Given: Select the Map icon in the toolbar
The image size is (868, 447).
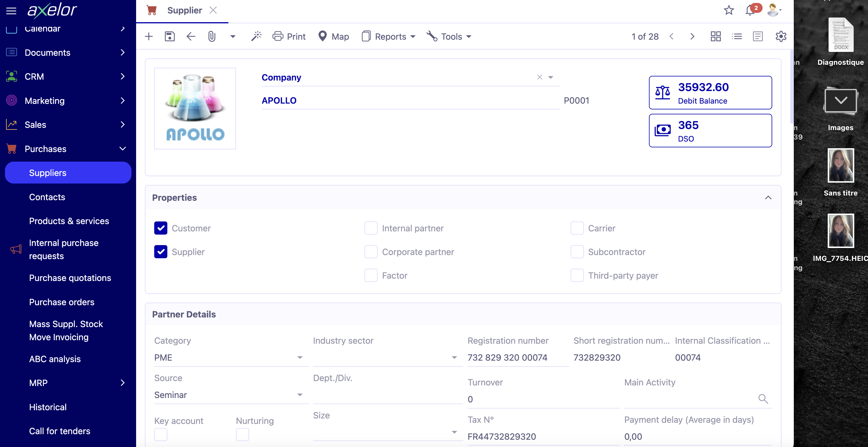Looking at the screenshot, I should 322,36.
